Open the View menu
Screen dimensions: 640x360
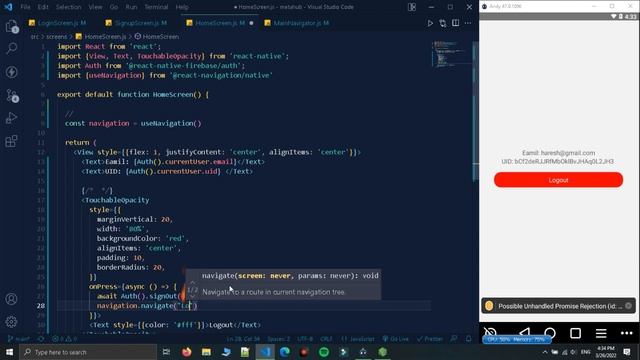point(95,7)
